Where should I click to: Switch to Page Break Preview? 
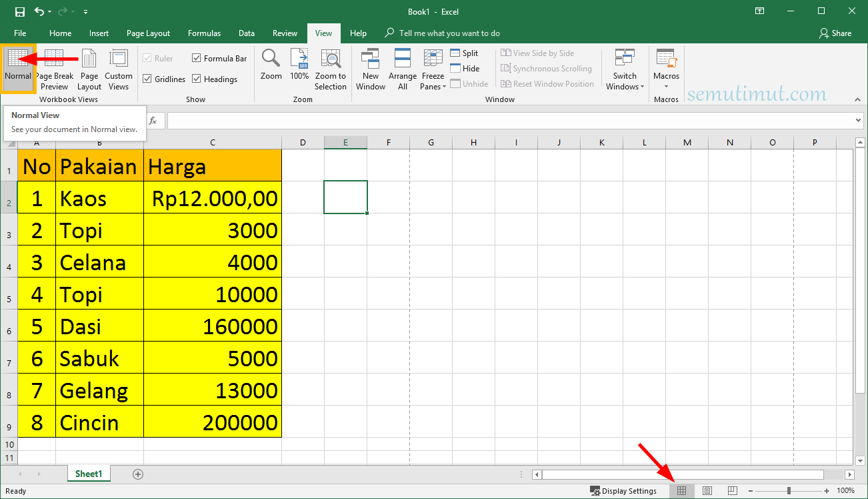53,68
